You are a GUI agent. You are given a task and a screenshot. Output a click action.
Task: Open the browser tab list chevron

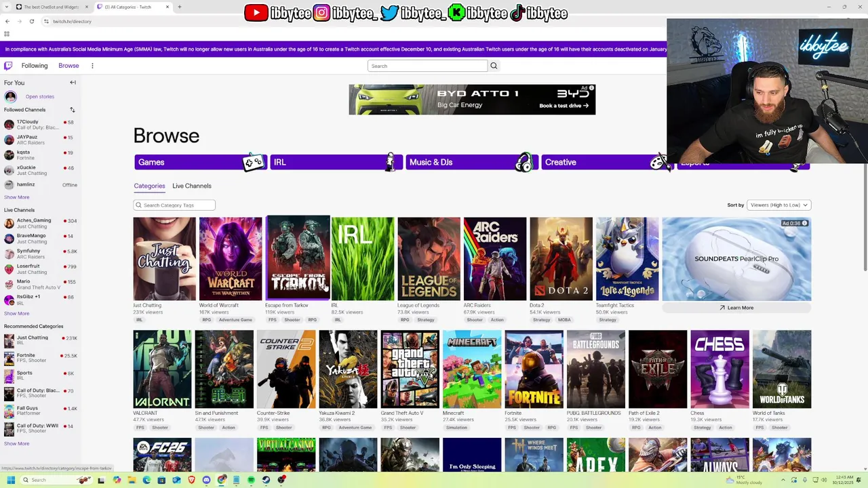click(x=6, y=7)
